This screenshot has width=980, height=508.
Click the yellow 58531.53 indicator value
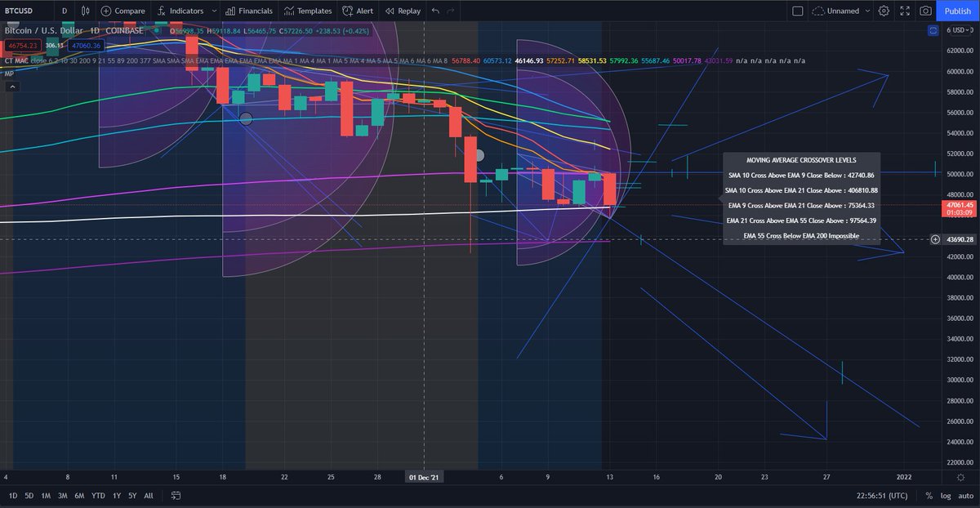(x=592, y=60)
